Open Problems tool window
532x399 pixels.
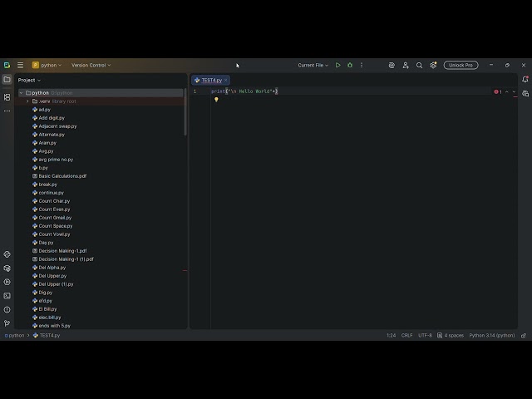tap(7, 310)
